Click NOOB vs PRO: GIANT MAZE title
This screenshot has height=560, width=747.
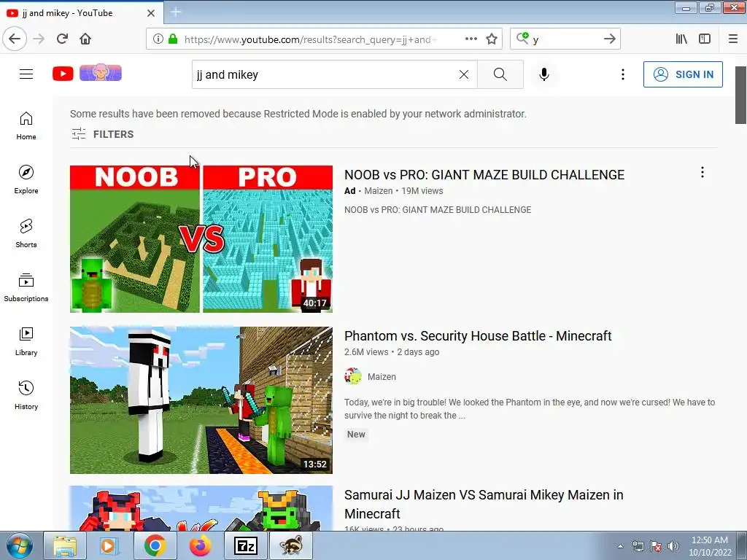pyautogui.click(x=484, y=175)
